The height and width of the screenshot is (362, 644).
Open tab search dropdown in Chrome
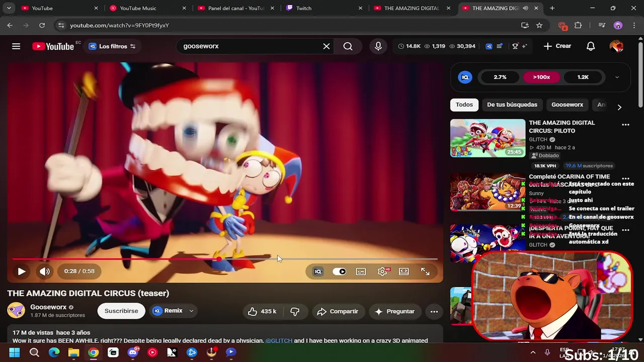[10, 8]
